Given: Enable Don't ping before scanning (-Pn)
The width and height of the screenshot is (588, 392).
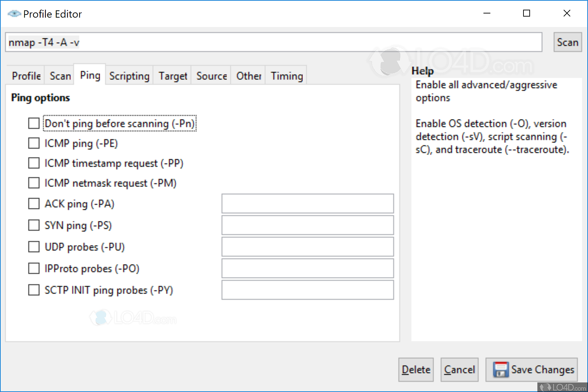Looking at the screenshot, I should [33, 123].
